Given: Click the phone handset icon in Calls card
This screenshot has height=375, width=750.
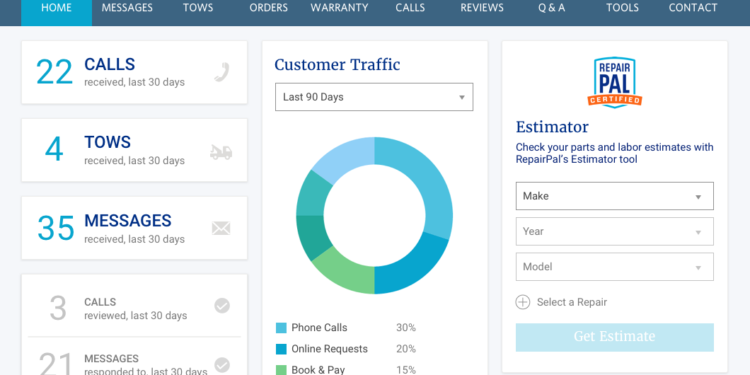Looking at the screenshot, I should [x=221, y=73].
